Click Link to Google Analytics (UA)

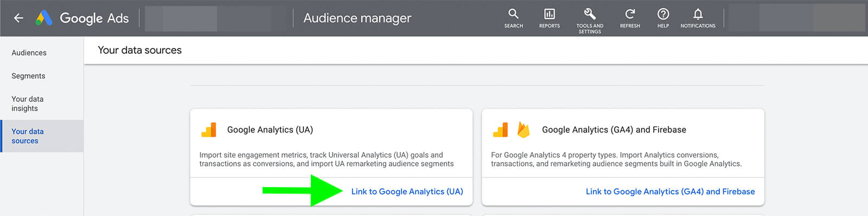pos(407,192)
